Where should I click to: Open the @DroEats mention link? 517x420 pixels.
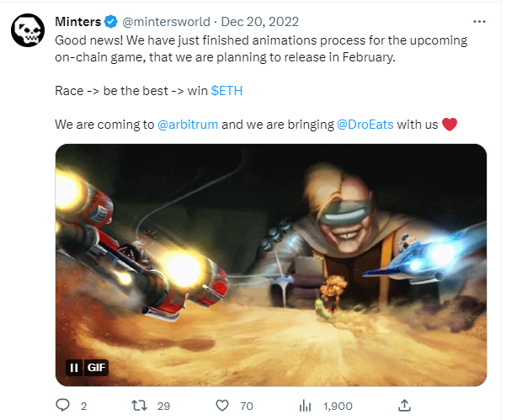[365, 125]
